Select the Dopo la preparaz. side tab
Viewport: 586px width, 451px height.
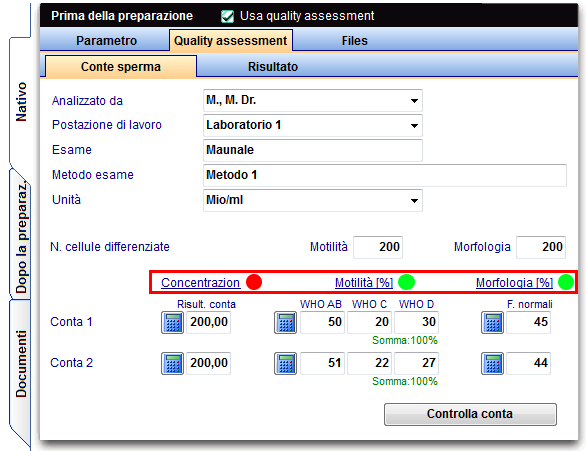pyautogui.click(x=21, y=235)
